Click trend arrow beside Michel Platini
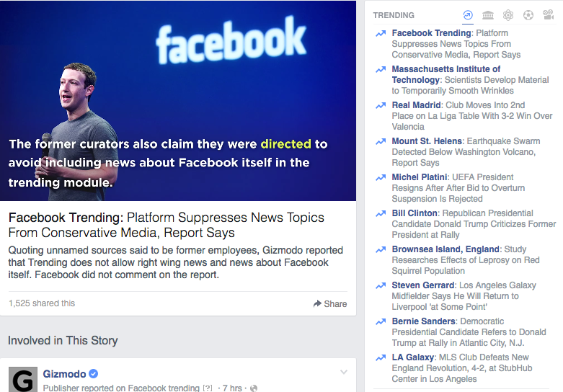The width and height of the screenshot is (563, 392). coord(381,177)
